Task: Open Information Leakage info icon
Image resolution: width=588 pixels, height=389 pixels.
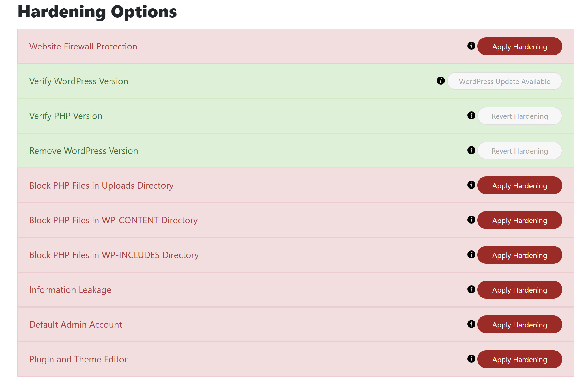Action: pos(471,289)
